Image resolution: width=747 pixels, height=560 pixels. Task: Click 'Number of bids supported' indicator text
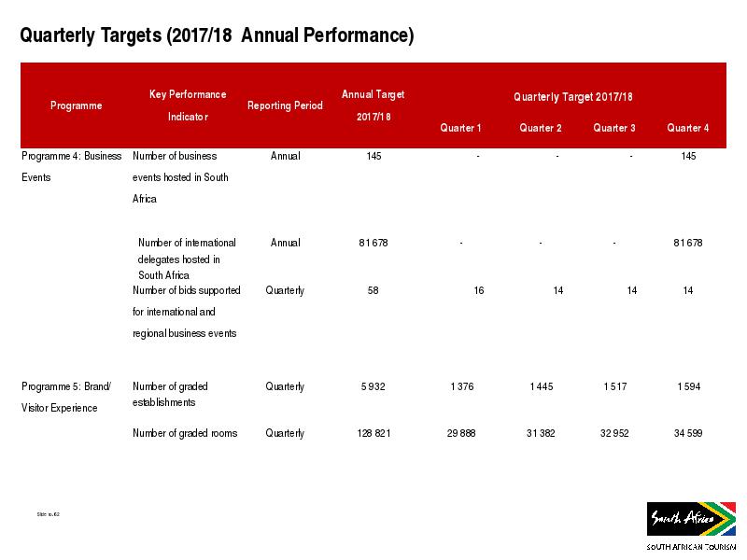point(186,312)
